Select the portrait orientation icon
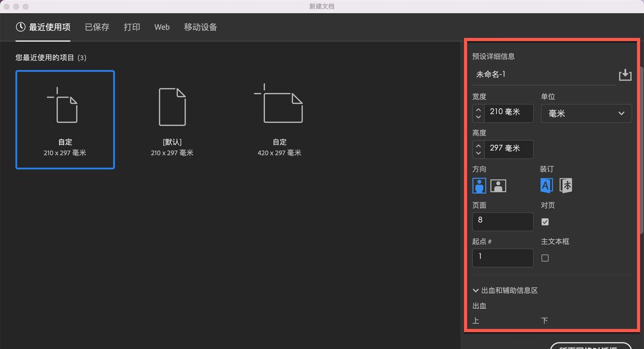This screenshot has width=644, height=349. click(479, 185)
